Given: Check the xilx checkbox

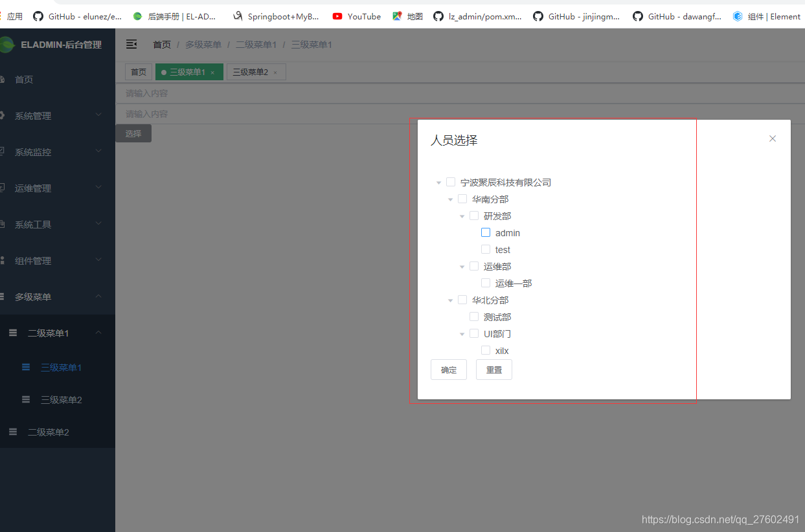Looking at the screenshot, I should point(486,350).
